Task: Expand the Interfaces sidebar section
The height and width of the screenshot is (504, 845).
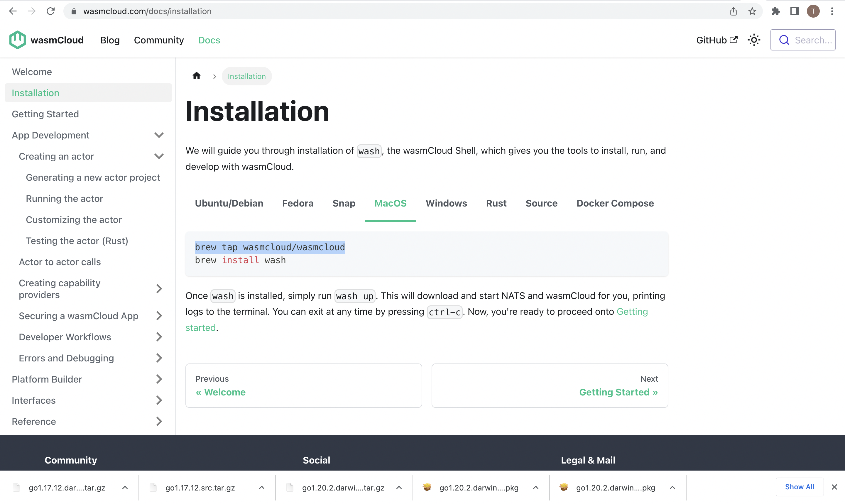Action: (159, 400)
